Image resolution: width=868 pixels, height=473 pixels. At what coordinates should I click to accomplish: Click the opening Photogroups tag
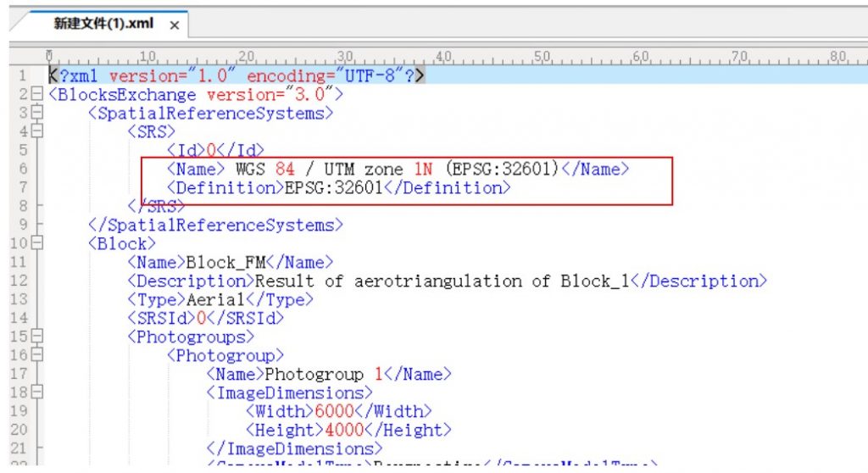191,337
